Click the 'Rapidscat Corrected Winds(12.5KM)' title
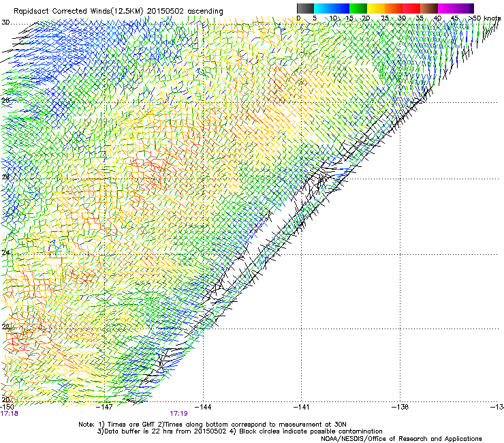Viewport: 504px width, 443px height. click(x=78, y=12)
